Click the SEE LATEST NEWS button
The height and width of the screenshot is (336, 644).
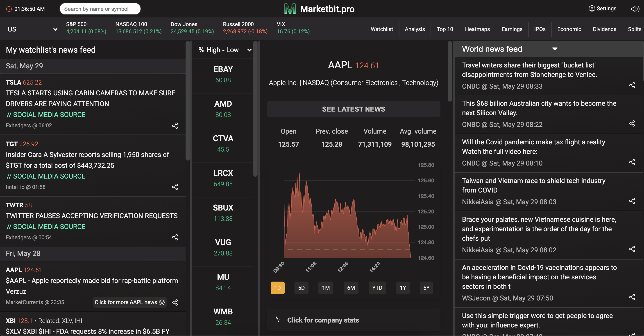pyautogui.click(x=354, y=109)
